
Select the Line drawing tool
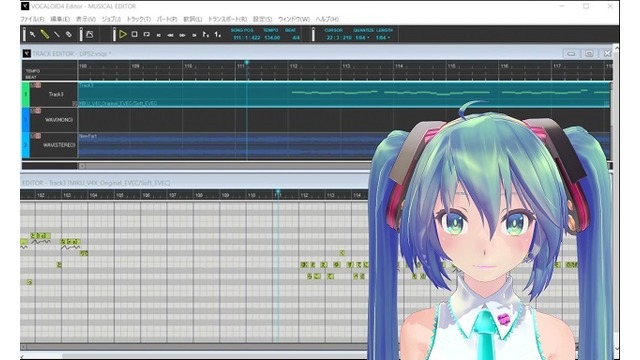[x=57, y=35]
